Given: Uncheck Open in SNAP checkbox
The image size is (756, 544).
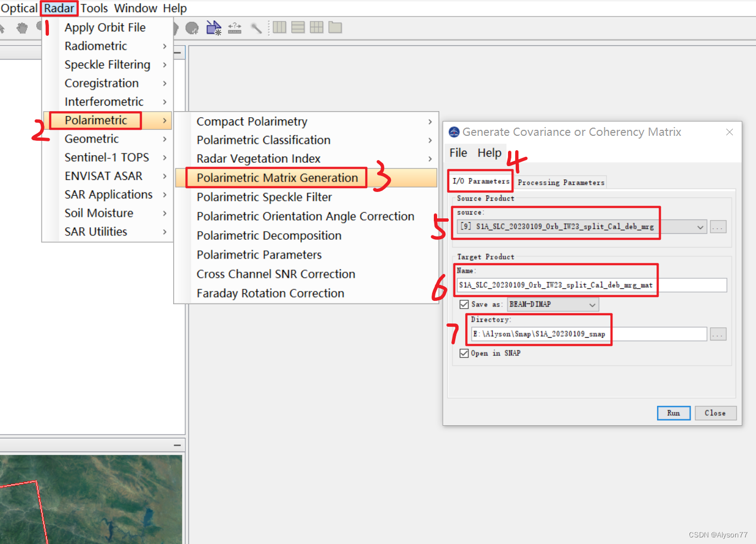Looking at the screenshot, I should click(465, 353).
